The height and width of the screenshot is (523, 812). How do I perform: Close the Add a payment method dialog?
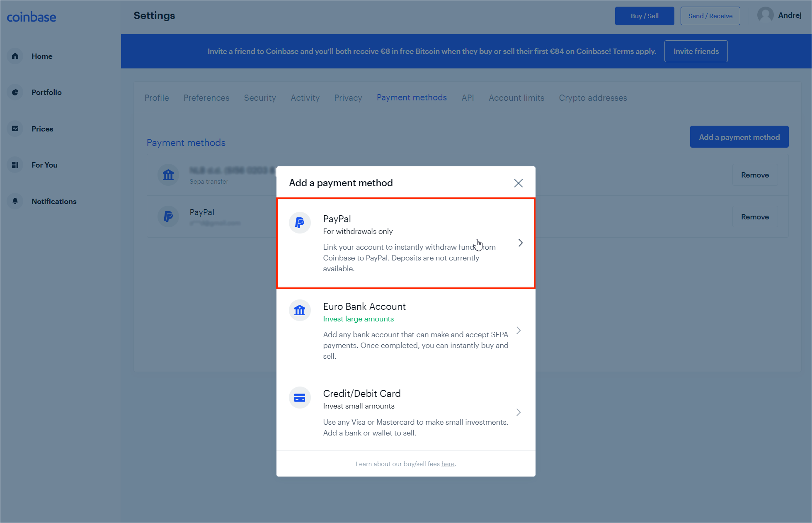click(x=519, y=183)
